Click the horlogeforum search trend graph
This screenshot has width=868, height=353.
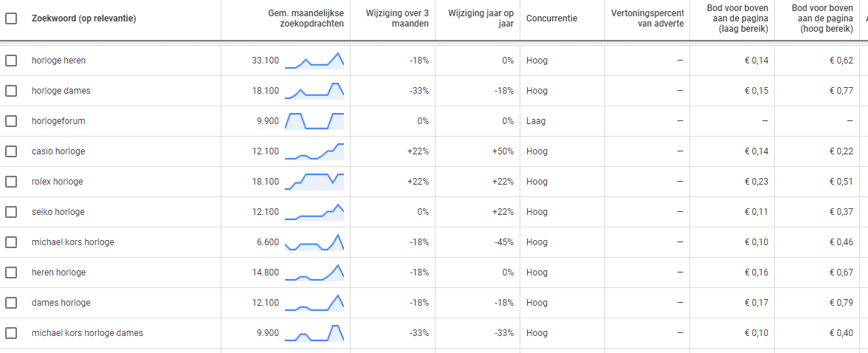(x=314, y=121)
